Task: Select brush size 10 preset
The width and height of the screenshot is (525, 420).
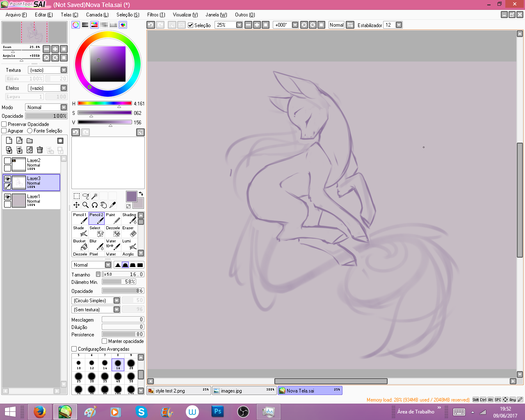Action: coord(78,364)
